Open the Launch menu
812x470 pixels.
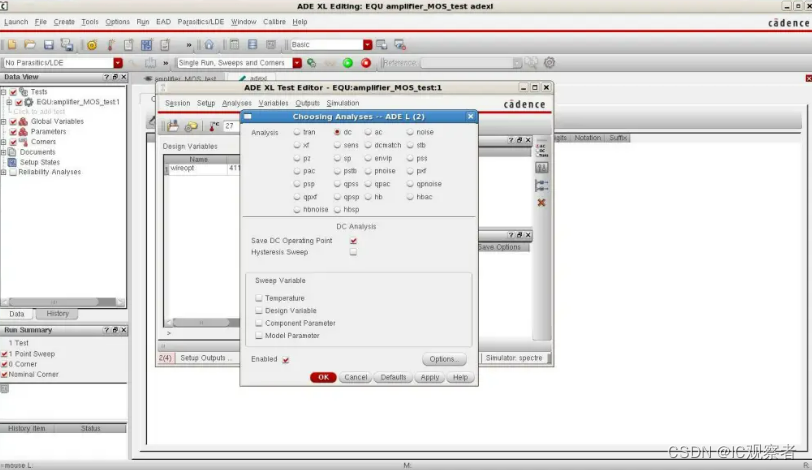(16, 22)
